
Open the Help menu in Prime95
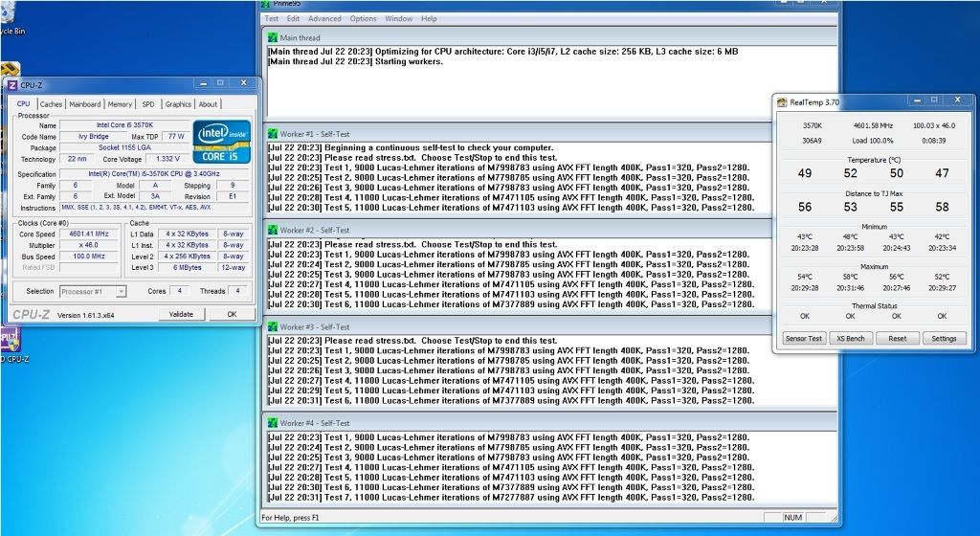coord(429,19)
